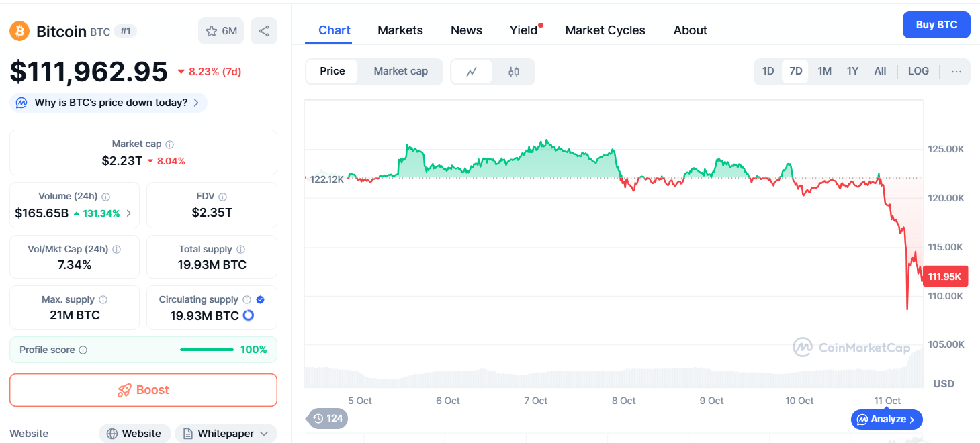Click the 111.95K current price label

(x=944, y=276)
